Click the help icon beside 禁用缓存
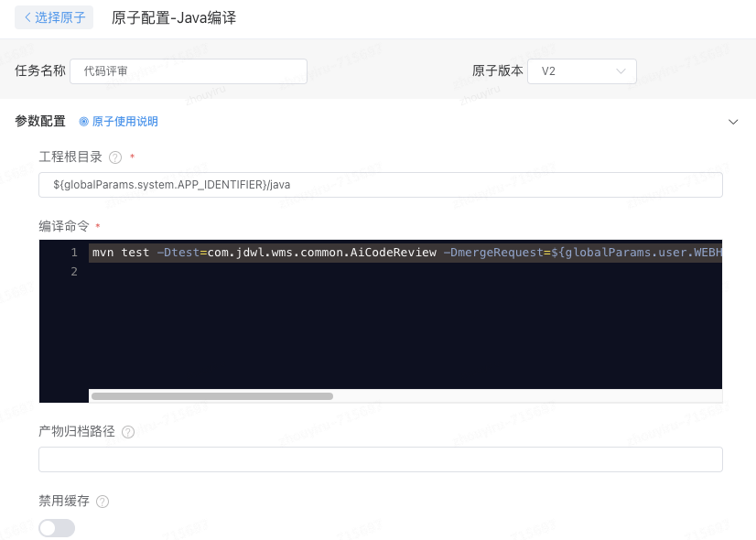The width and height of the screenshot is (756, 540). pos(102,501)
